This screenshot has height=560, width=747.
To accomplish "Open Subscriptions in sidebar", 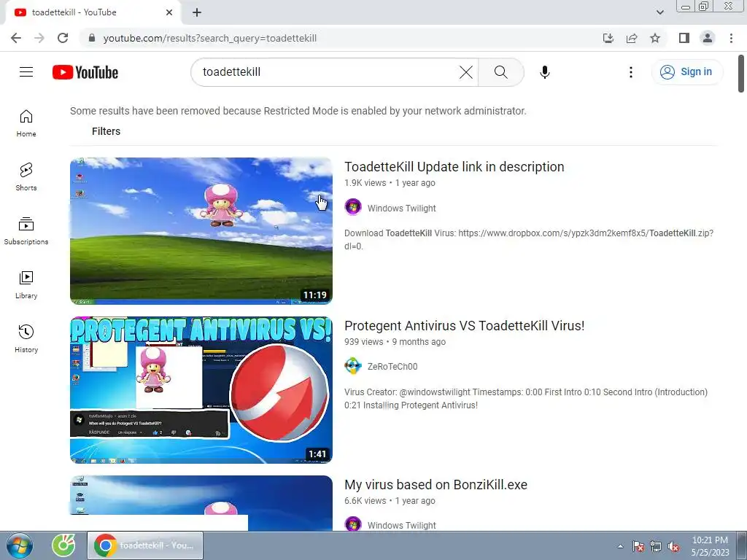I will 26,231.
